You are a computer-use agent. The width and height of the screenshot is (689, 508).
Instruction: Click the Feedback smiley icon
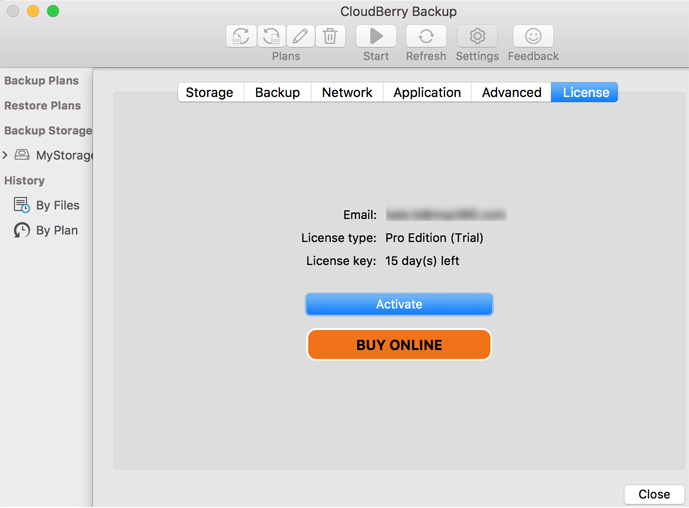tap(533, 36)
